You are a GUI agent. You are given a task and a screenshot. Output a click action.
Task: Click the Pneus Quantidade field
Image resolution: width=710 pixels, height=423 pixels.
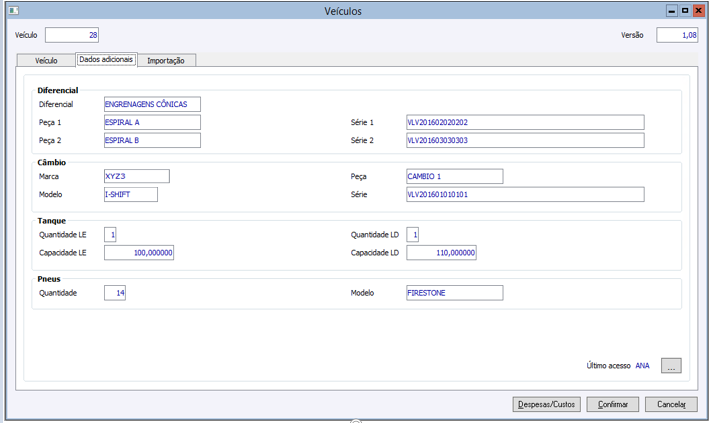point(114,293)
